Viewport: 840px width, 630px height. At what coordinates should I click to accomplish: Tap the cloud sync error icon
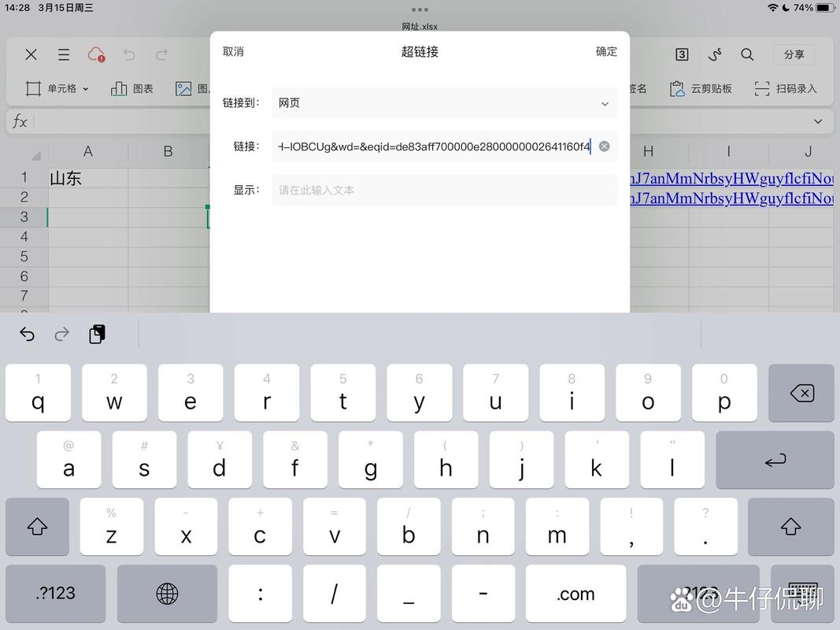click(96, 54)
